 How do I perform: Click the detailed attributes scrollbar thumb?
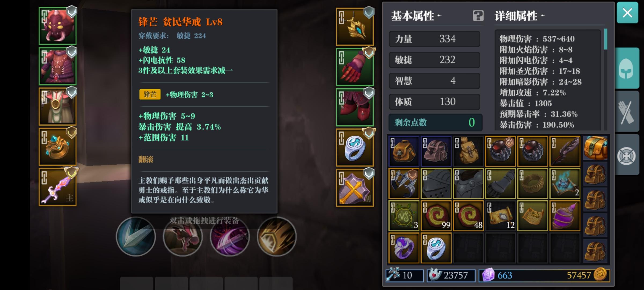[605, 39]
